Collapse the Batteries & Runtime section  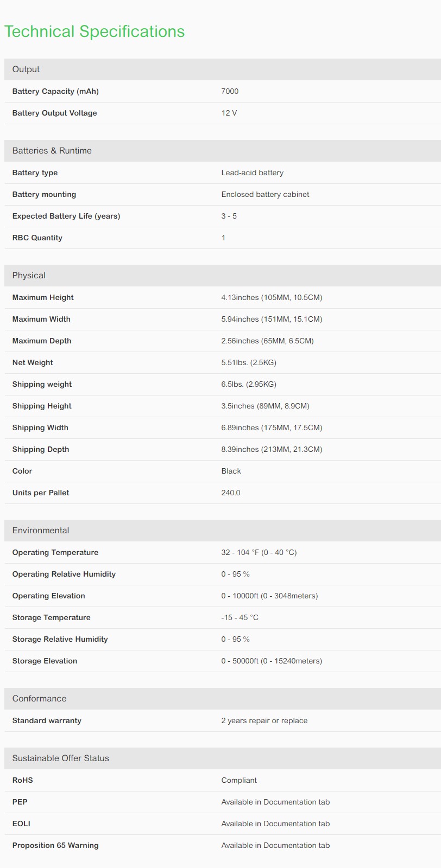223,151
